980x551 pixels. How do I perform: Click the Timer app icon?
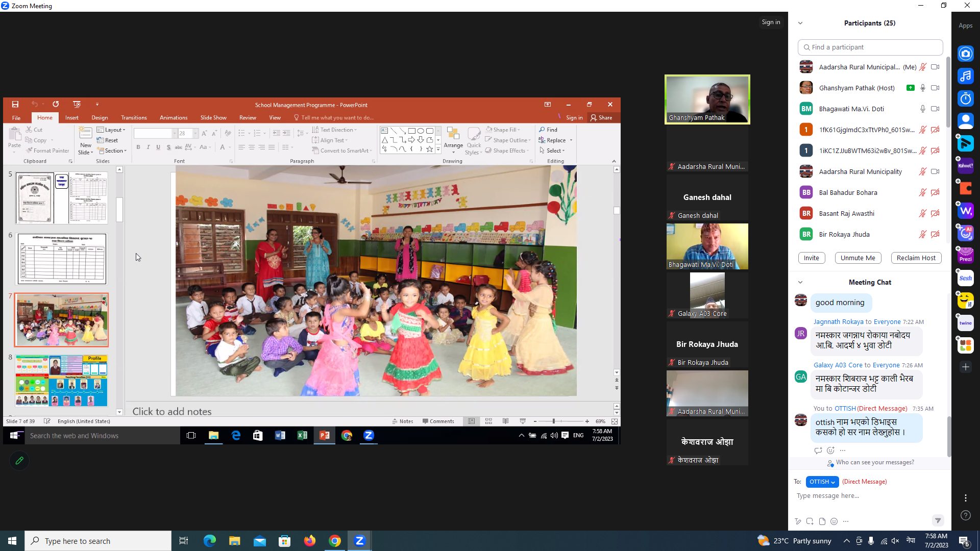tap(965, 98)
